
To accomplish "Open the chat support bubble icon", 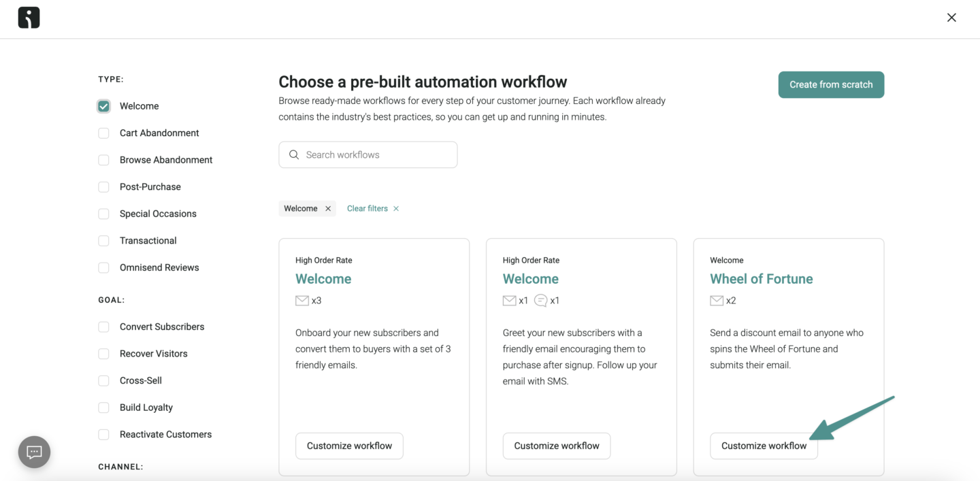I will (x=34, y=452).
